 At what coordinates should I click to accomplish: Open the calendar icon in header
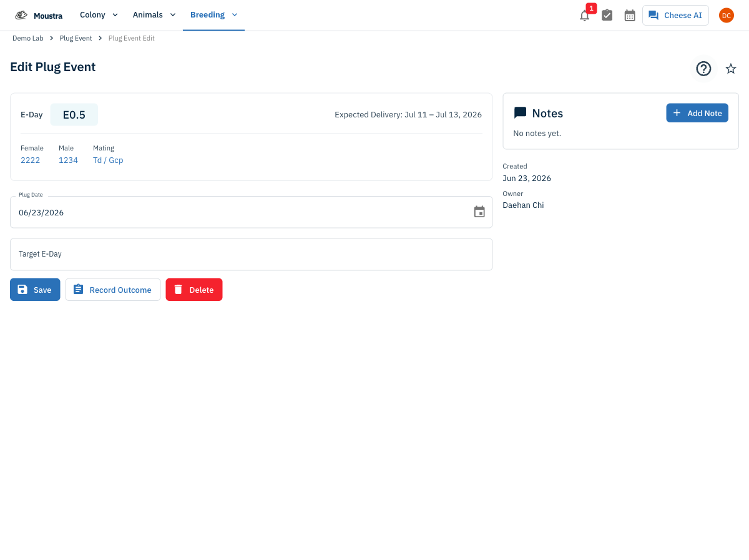coord(630,15)
